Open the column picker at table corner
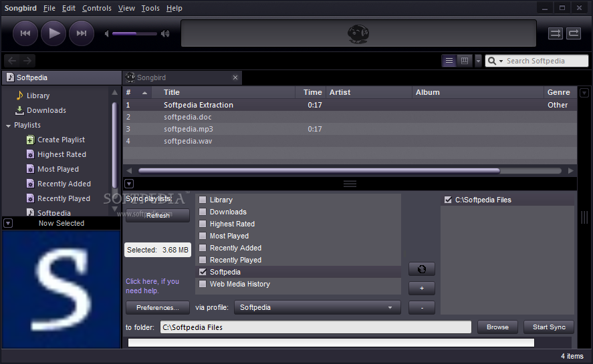The image size is (593, 364). [584, 93]
